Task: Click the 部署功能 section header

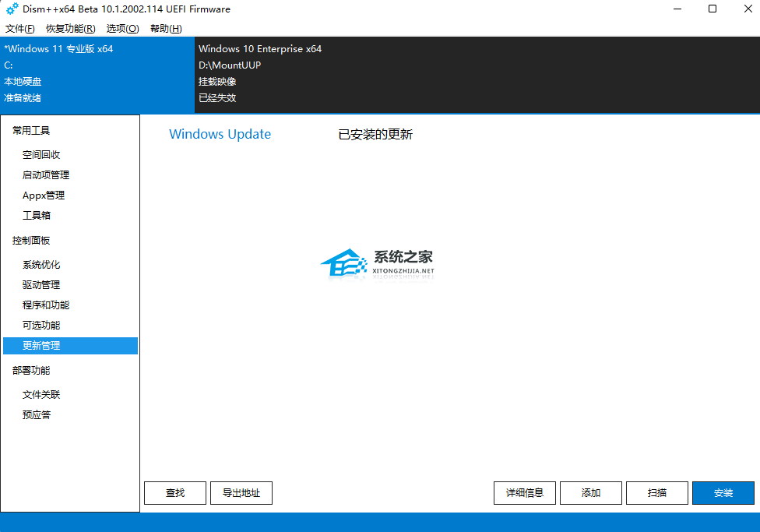Action: (31, 371)
